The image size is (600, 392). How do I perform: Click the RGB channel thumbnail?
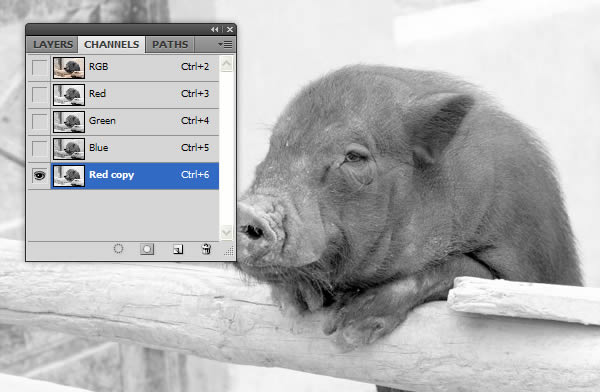[x=69, y=68]
